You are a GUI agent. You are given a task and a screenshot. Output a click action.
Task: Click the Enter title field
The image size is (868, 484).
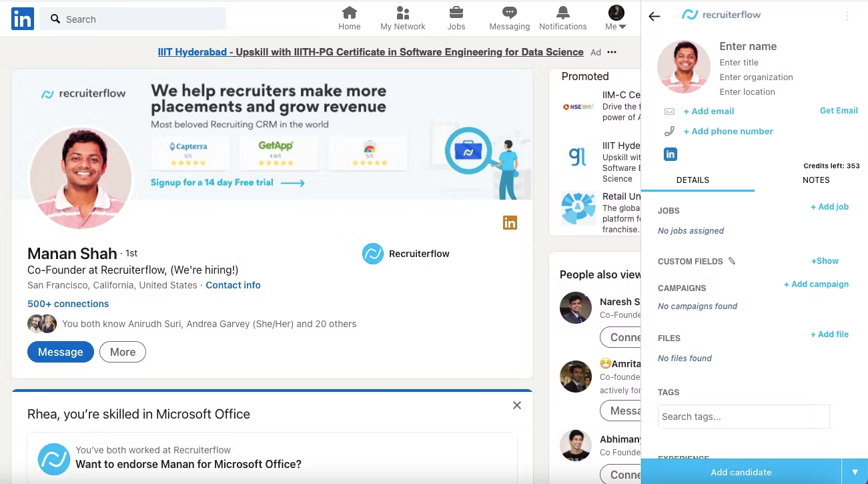(x=739, y=62)
